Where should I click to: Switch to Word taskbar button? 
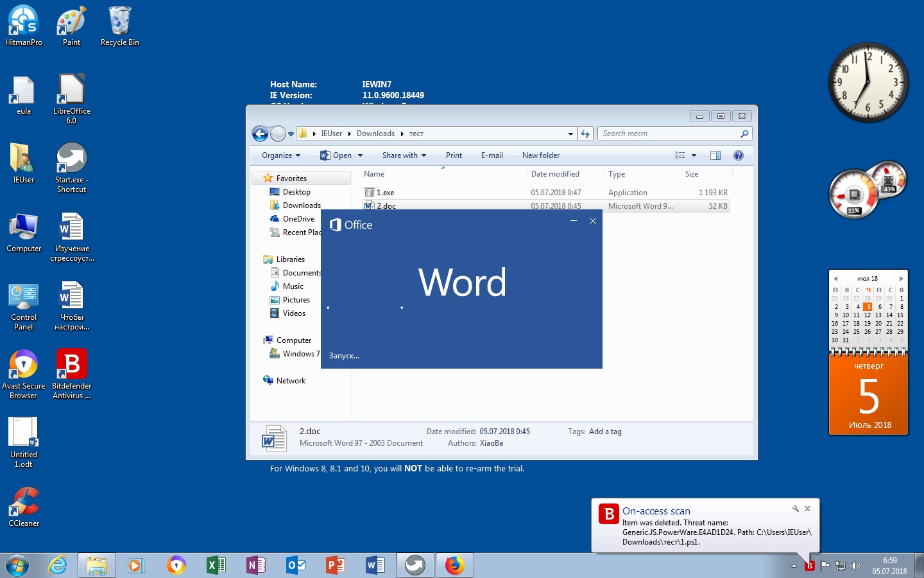pos(375,565)
